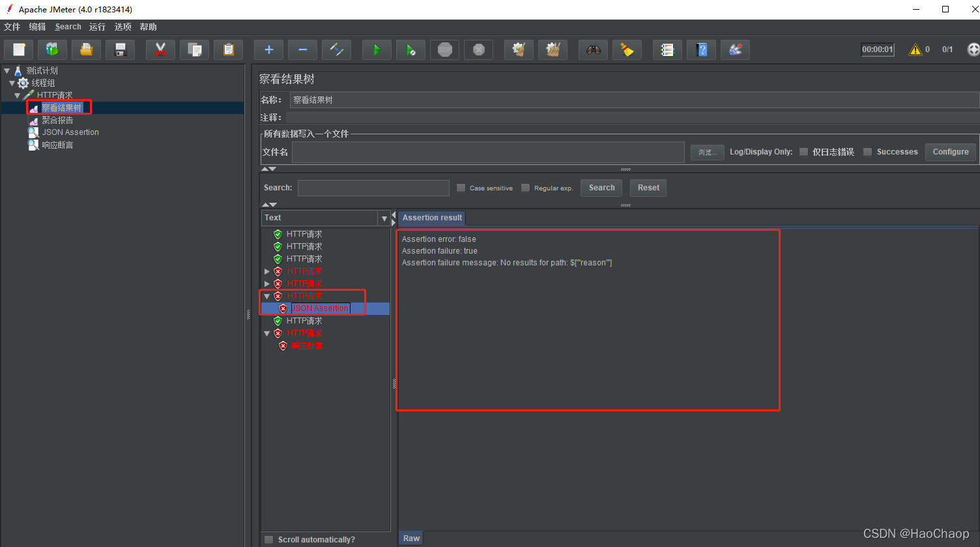Screen dimensions: 980x547
Task: Click the 名称 name input field
Action: [634, 100]
